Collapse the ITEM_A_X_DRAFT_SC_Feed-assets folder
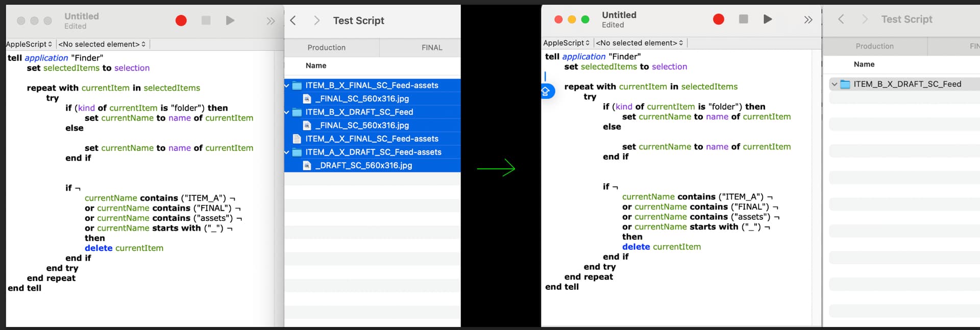This screenshot has height=330, width=980. (287, 152)
